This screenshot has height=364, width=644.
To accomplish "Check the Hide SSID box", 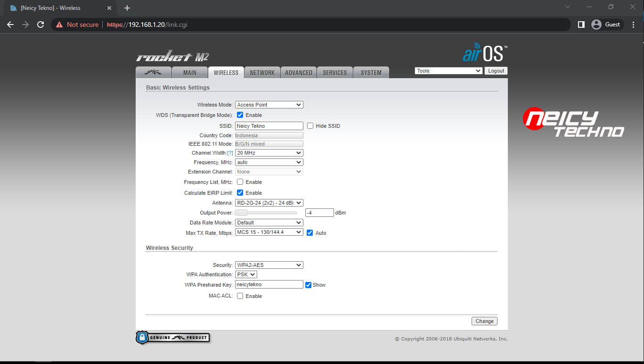I will coord(310,126).
